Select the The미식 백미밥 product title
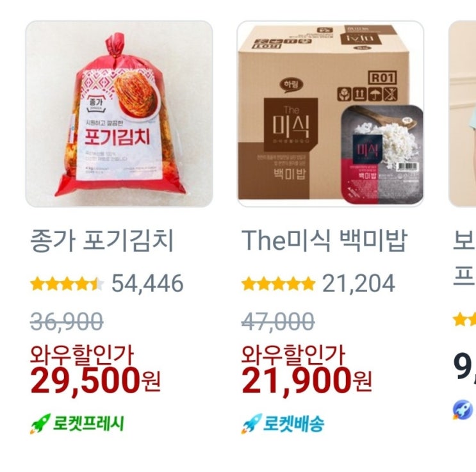Image resolution: width=476 pixels, height=472 pixels. [324, 241]
